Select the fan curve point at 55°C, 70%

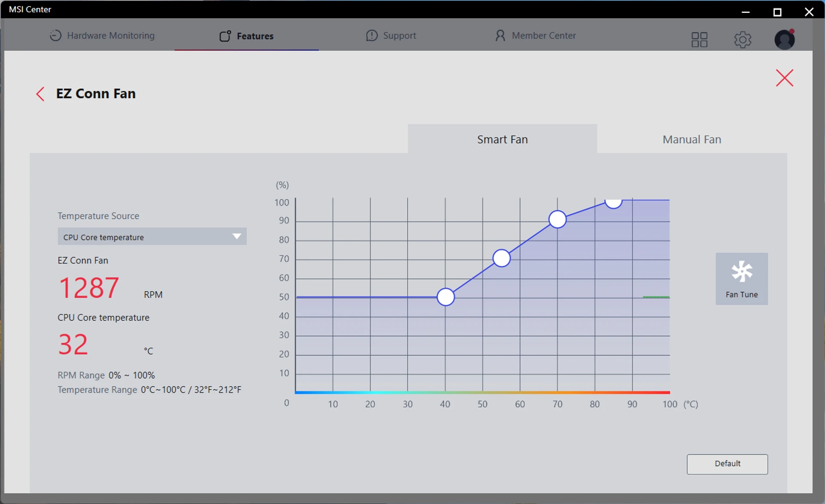pyautogui.click(x=501, y=258)
